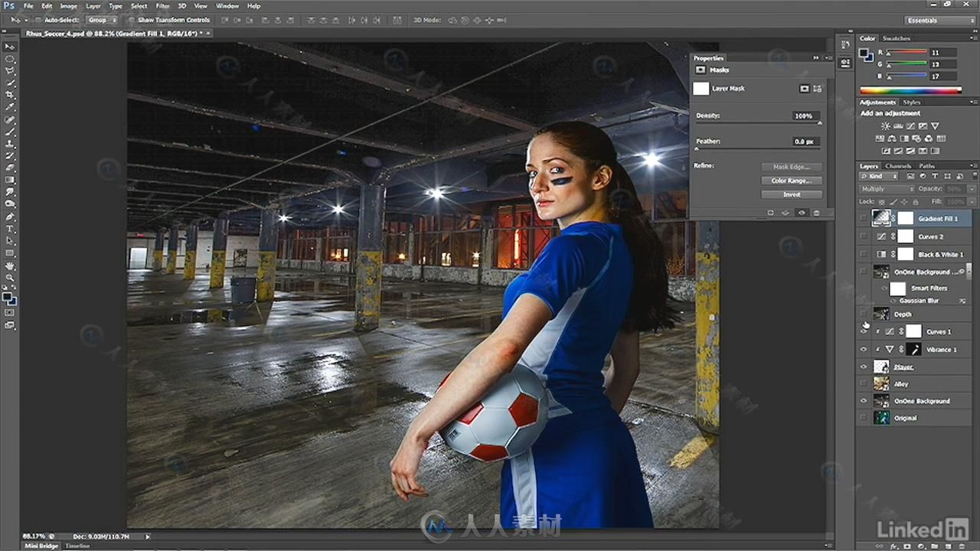Click the red R color slider

[906, 53]
